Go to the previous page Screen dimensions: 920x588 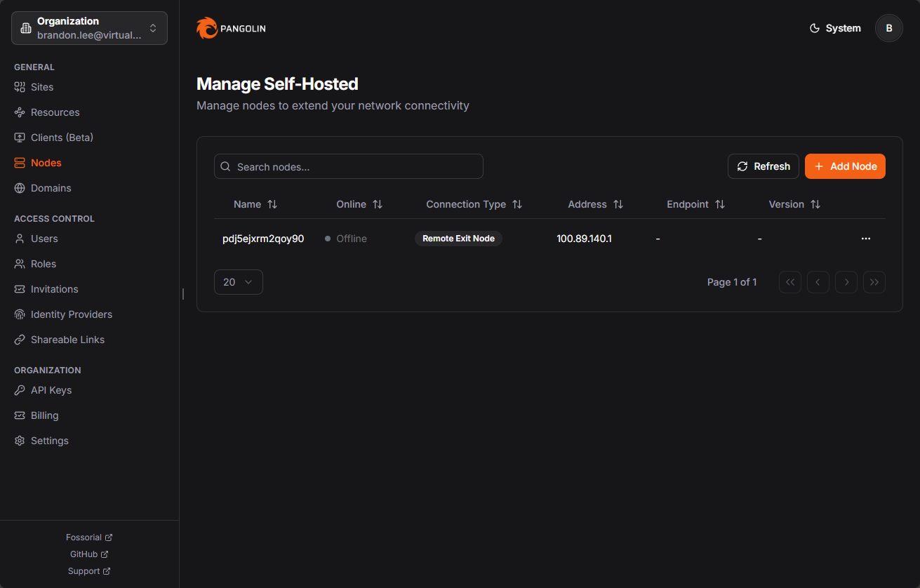[818, 282]
